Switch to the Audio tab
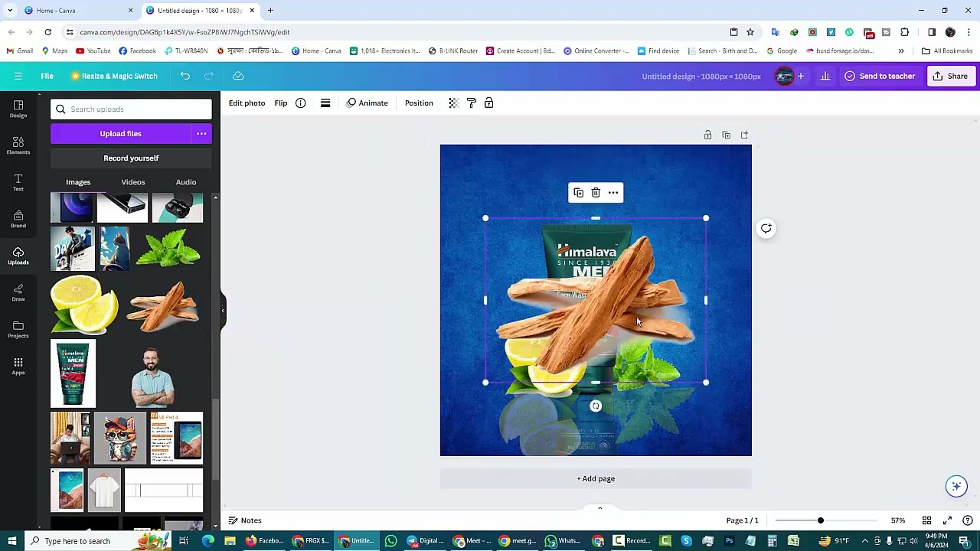 (186, 182)
